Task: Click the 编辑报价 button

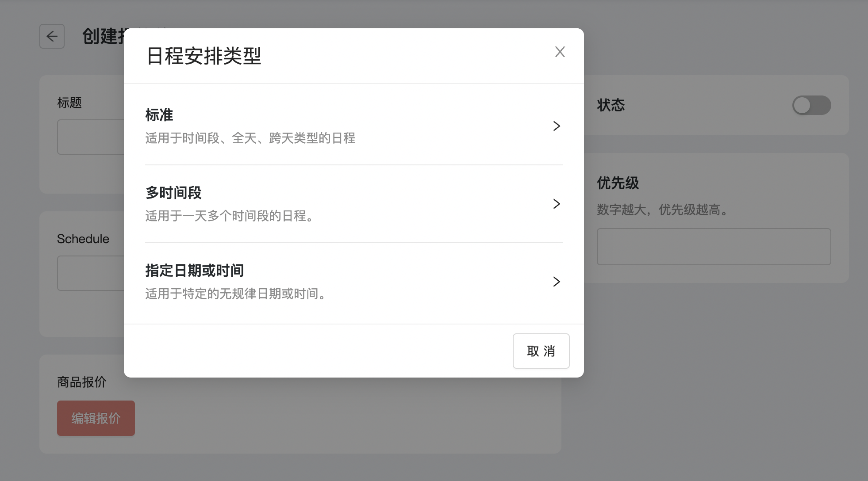Action: point(96,418)
